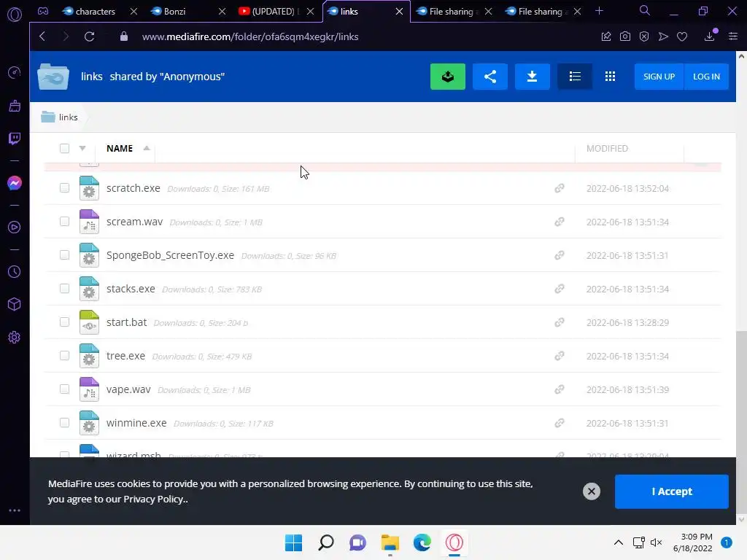This screenshot has width=747, height=560.
Task: Open the ad blocker shield icon
Action: tap(644, 36)
